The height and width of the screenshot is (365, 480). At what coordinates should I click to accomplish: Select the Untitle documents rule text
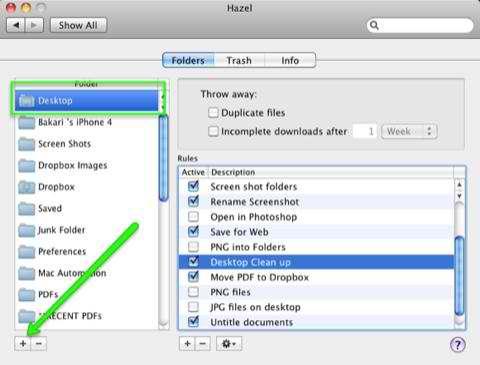[252, 322]
